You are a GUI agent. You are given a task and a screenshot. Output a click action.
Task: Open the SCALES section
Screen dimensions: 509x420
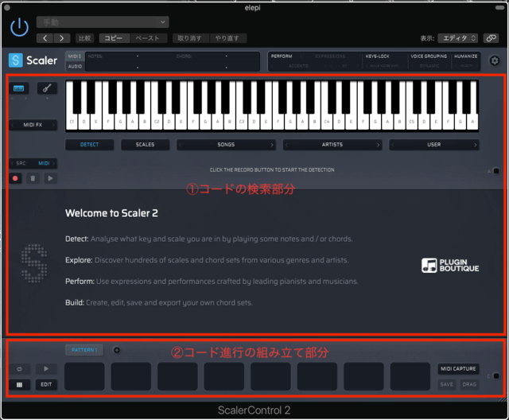point(145,145)
